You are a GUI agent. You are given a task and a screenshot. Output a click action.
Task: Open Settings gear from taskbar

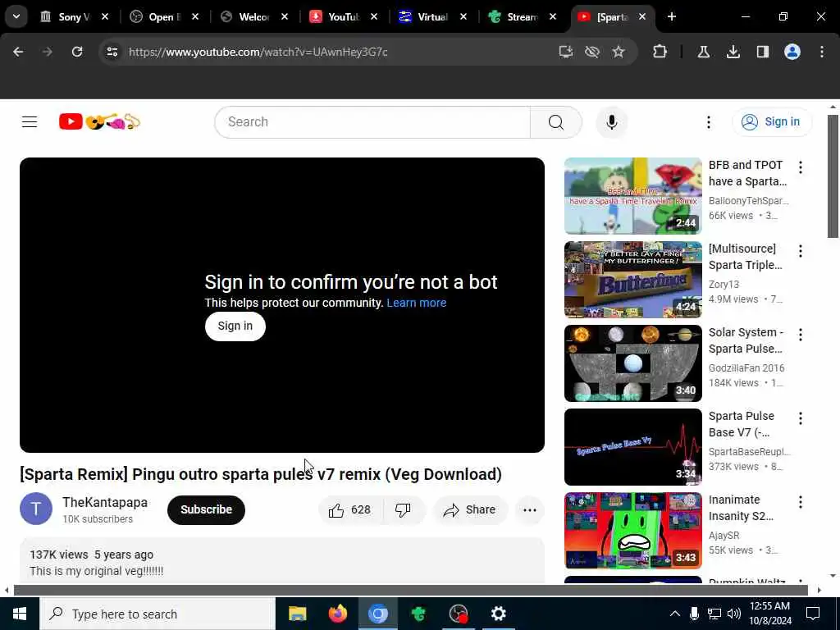coord(499,614)
